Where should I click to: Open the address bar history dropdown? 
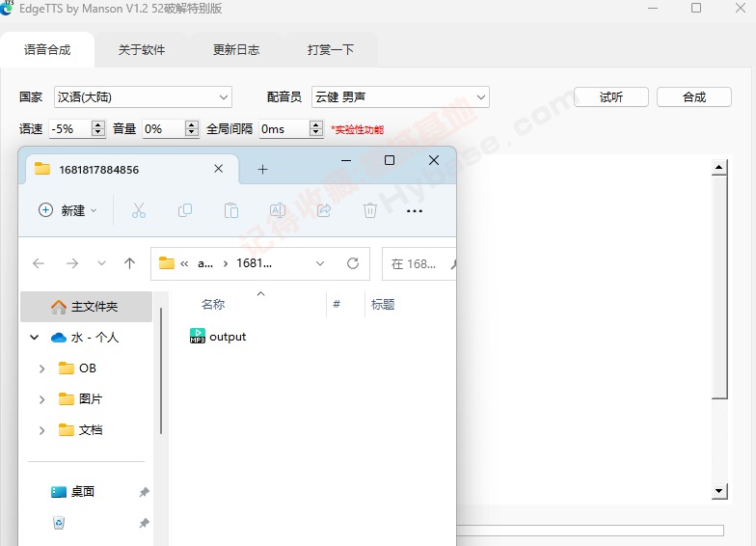pos(320,263)
